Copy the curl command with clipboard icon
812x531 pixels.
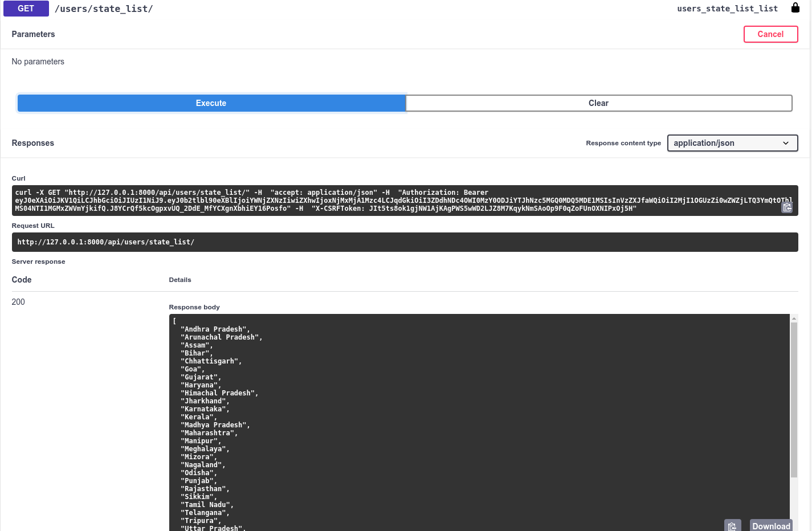click(x=787, y=207)
